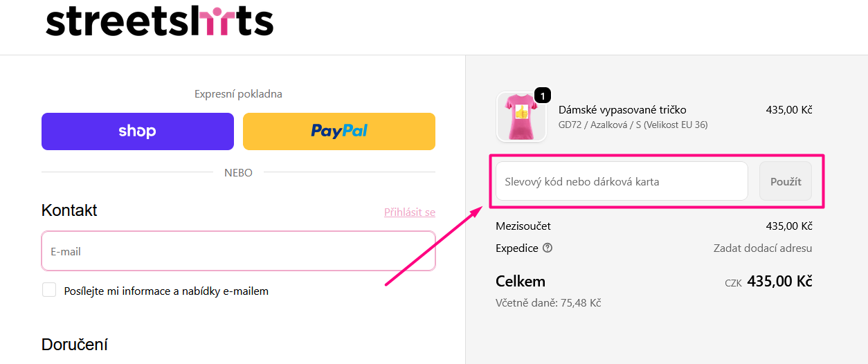This screenshot has width=868, height=364.
Task: Click the Expresní pokladna label
Action: pos(238,94)
